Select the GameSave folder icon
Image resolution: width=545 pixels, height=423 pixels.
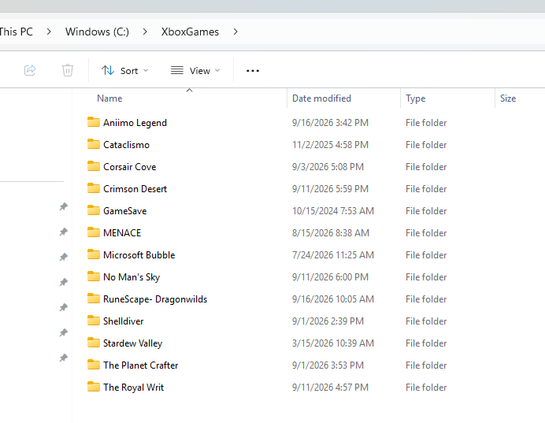tap(93, 210)
